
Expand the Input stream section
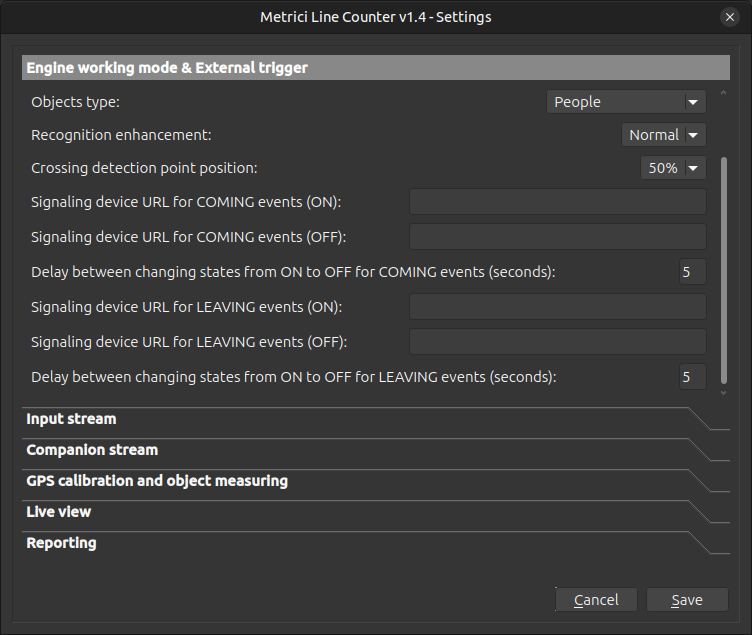(x=376, y=419)
